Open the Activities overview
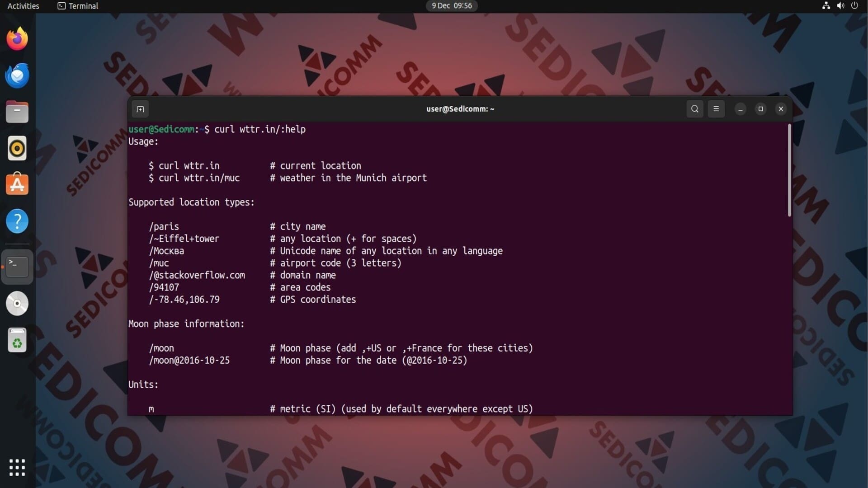This screenshot has height=488, width=868. (23, 6)
